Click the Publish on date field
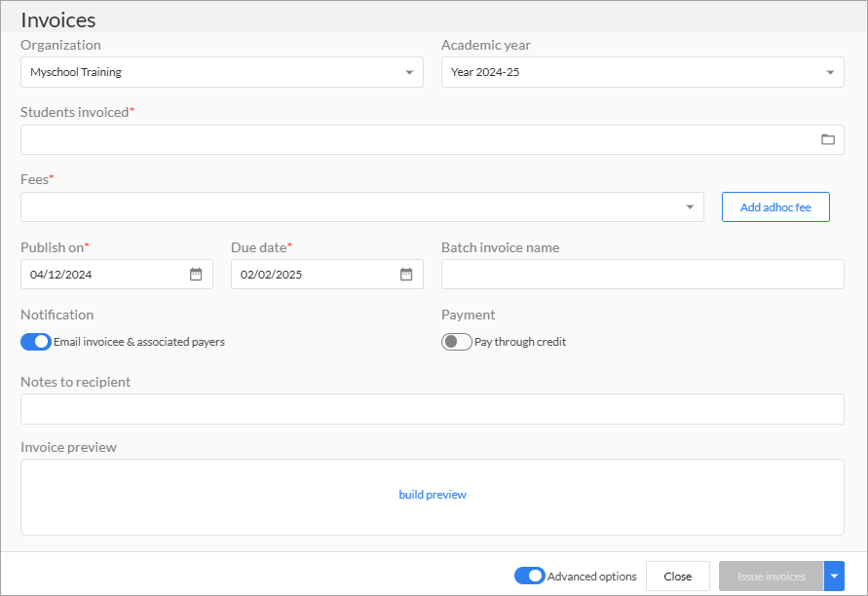Viewport: 868px width, 596px height. [x=117, y=274]
